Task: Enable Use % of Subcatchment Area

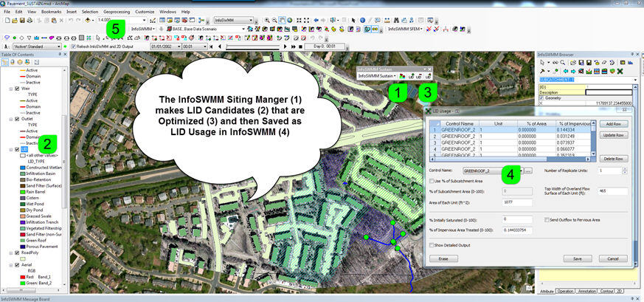Action: point(432,181)
